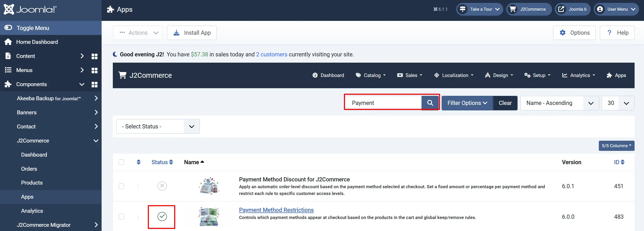
Task: Sort table by Status column
Action: pyautogui.click(x=162, y=162)
